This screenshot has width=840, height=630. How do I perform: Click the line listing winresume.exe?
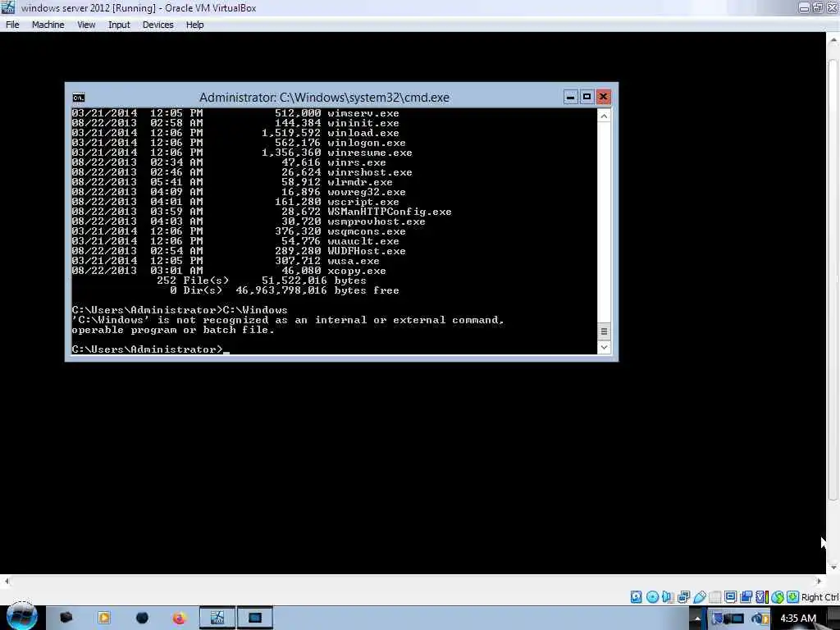click(242, 153)
